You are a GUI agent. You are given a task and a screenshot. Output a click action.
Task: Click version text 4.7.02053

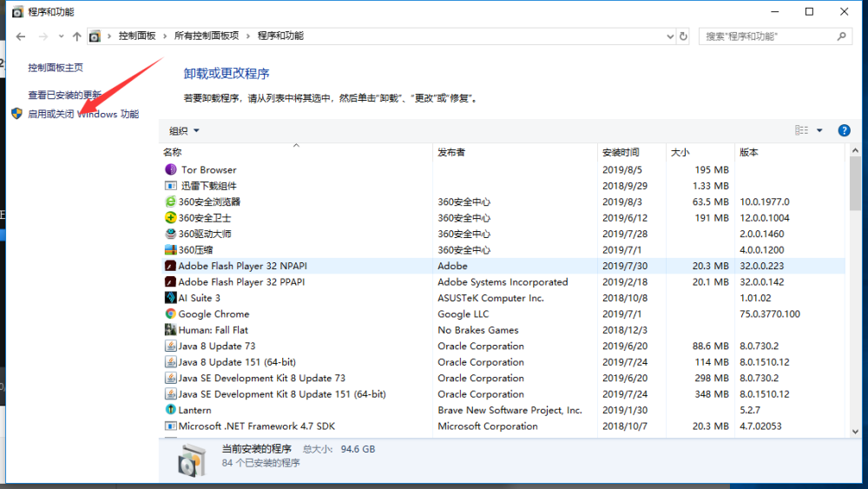[760, 426]
